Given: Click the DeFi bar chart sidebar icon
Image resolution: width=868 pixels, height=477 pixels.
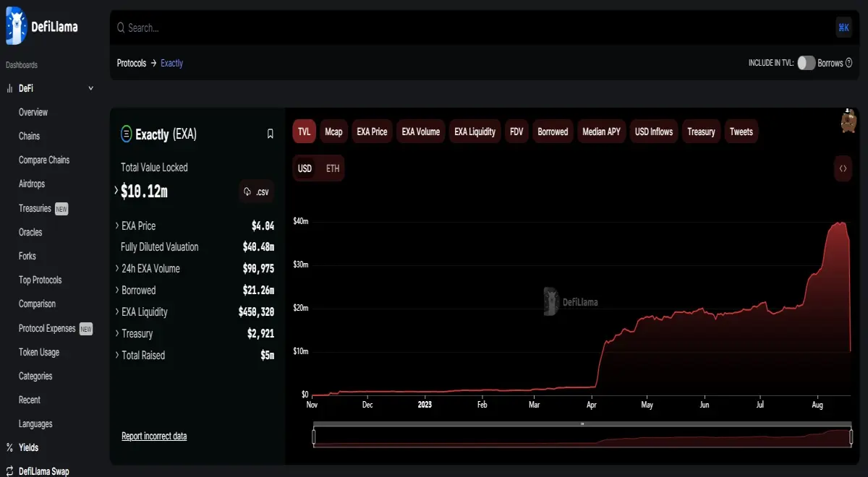Looking at the screenshot, I should [10, 88].
